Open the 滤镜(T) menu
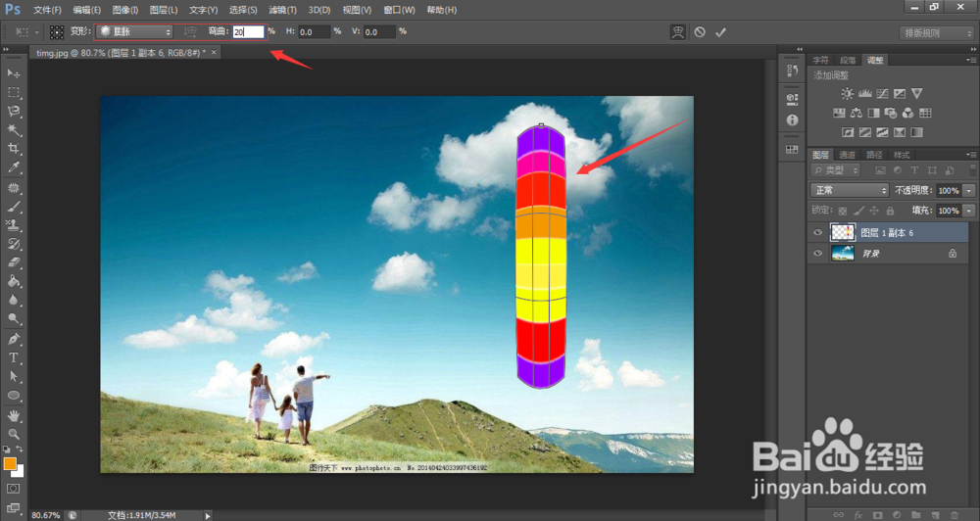 coord(282,10)
